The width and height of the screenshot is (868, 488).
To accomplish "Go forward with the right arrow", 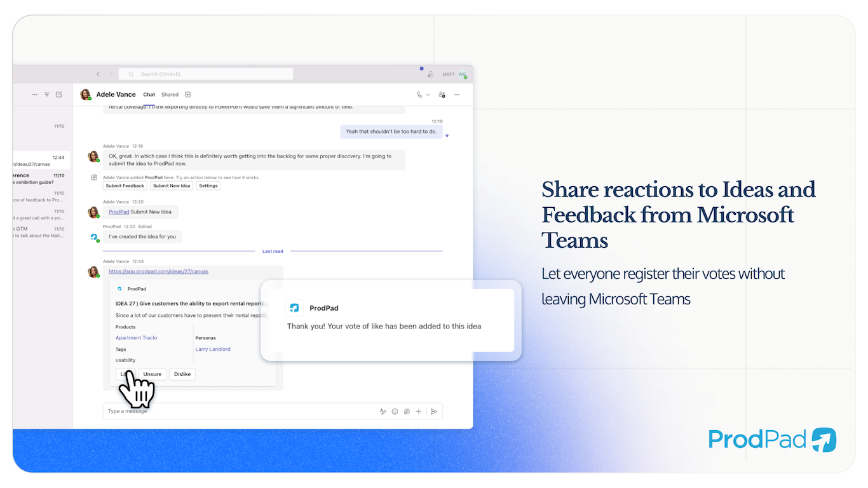I will coord(111,74).
